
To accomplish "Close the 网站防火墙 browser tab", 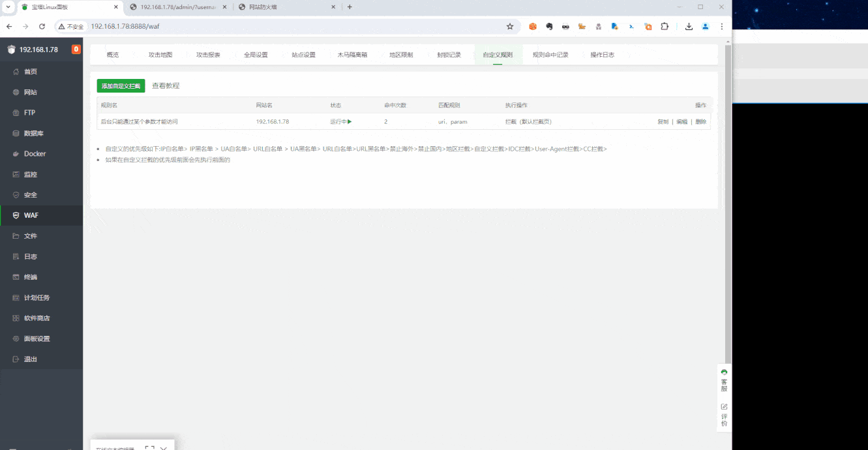I will coord(333,7).
